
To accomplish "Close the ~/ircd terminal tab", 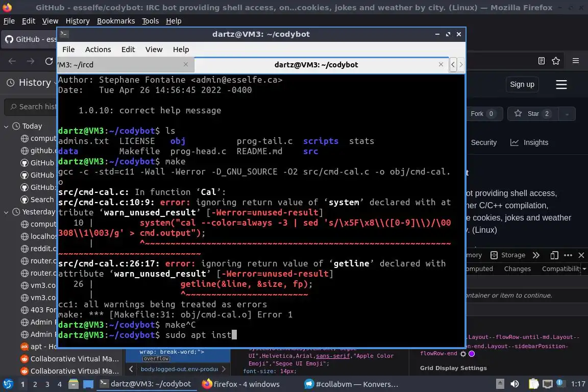I will [x=186, y=64].
